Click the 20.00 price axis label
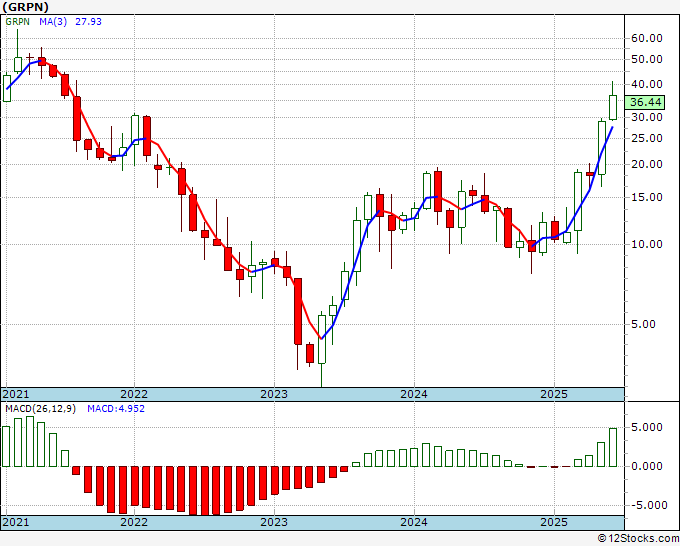 [647, 164]
